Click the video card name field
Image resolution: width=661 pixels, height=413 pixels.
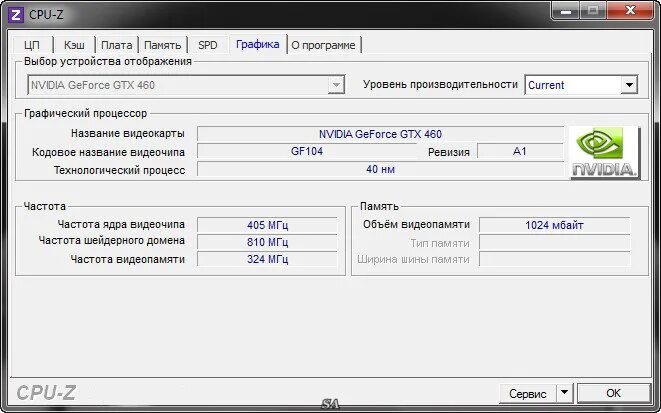(x=380, y=134)
